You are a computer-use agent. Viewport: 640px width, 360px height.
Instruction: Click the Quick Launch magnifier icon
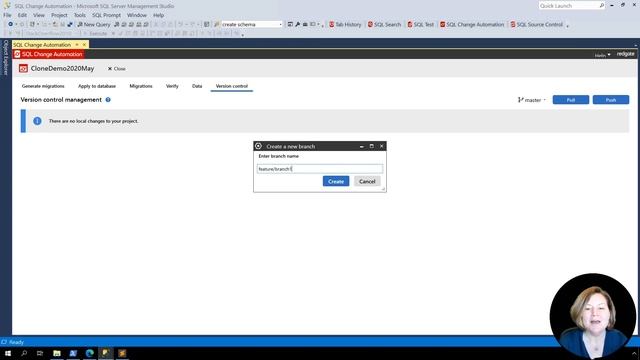(x=601, y=6)
